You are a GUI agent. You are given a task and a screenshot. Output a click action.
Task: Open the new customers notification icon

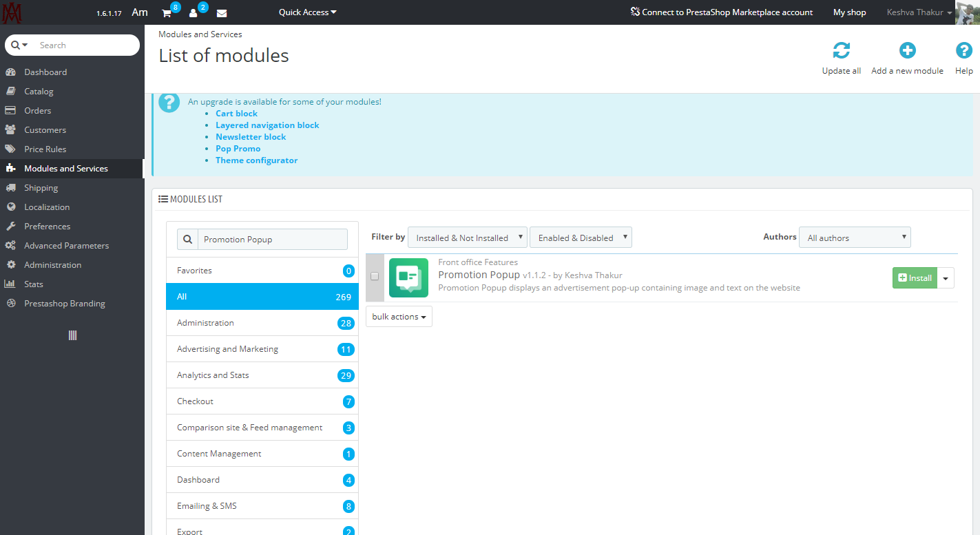click(x=194, y=13)
